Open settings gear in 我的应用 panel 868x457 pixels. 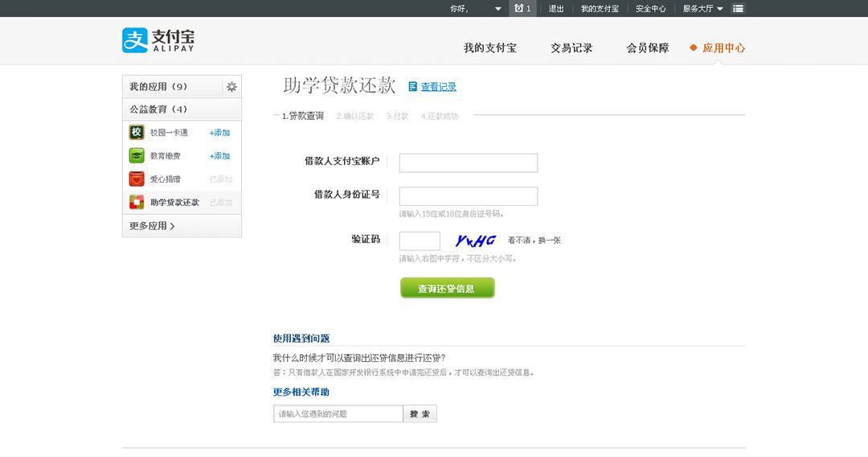coord(231,87)
